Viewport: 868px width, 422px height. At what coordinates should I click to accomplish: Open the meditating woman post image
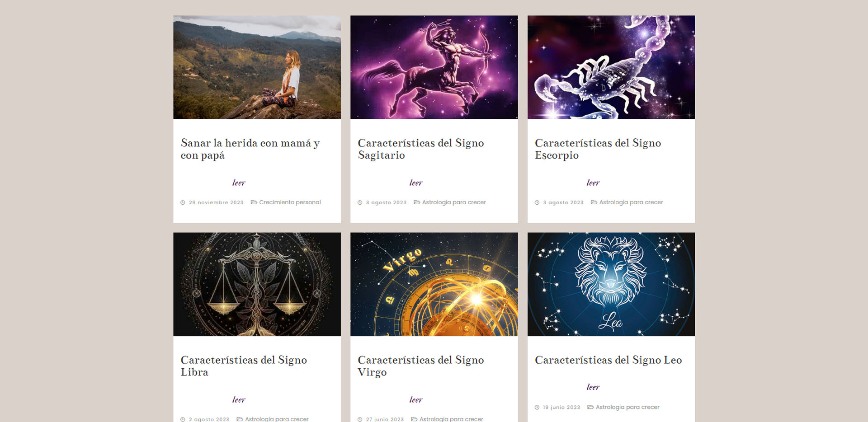257,67
